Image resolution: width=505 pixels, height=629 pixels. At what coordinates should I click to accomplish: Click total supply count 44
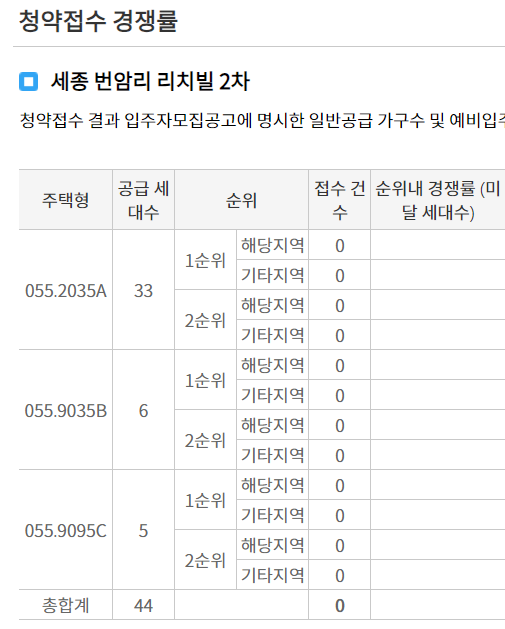pyautogui.click(x=144, y=605)
